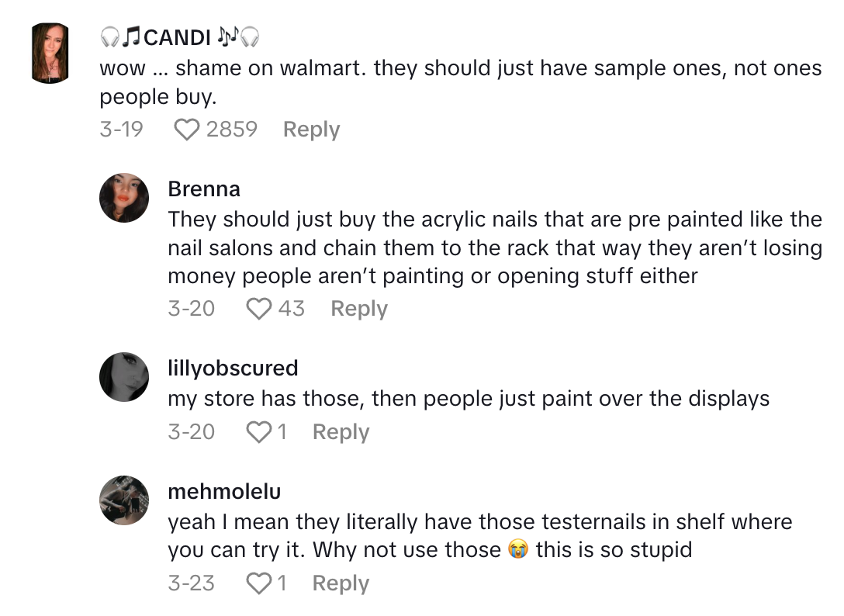Like CANDI's comment with the heart icon
The height and width of the screenshot is (616, 844).
(187, 130)
